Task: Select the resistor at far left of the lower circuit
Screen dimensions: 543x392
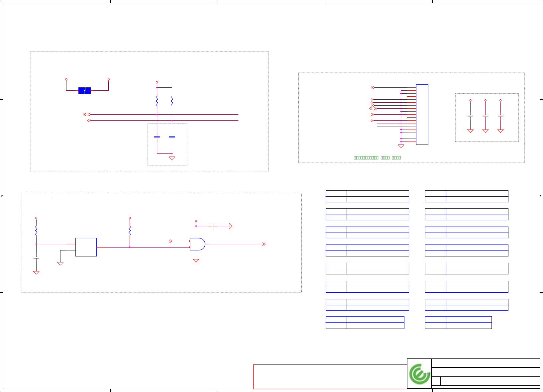Action: (36, 231)
